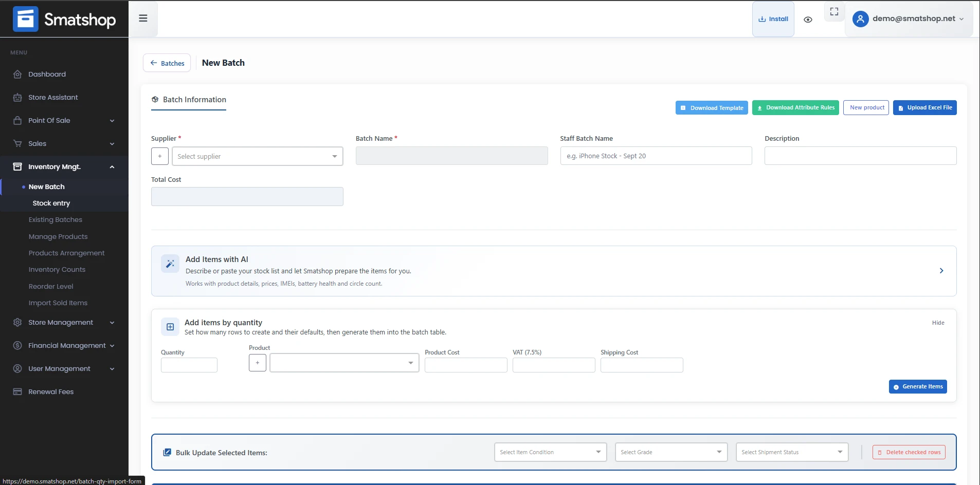Open Dashboard from the sidebar
Screen dimensions: 980x485
(47, 74)
